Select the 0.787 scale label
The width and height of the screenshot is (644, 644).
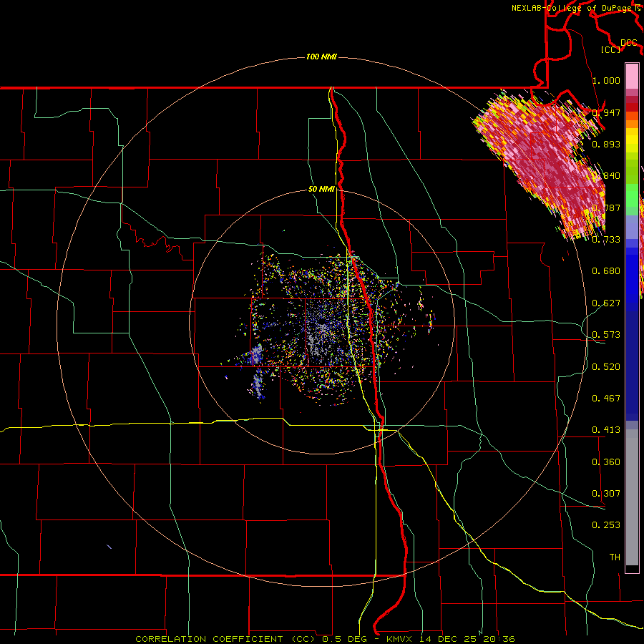click(606, 208)
